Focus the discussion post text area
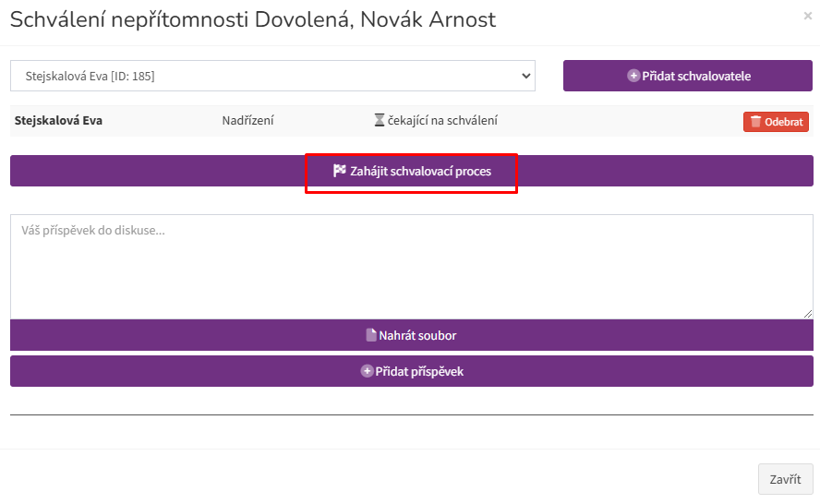The height and width of the screenshot is (504, 820). point(412,267)
